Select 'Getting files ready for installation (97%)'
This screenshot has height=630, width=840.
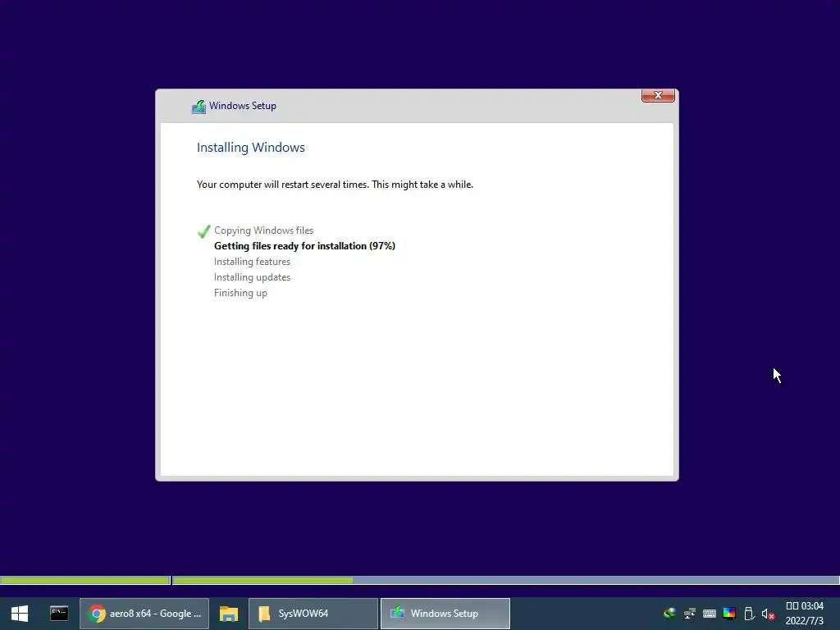tap(304, 246)
